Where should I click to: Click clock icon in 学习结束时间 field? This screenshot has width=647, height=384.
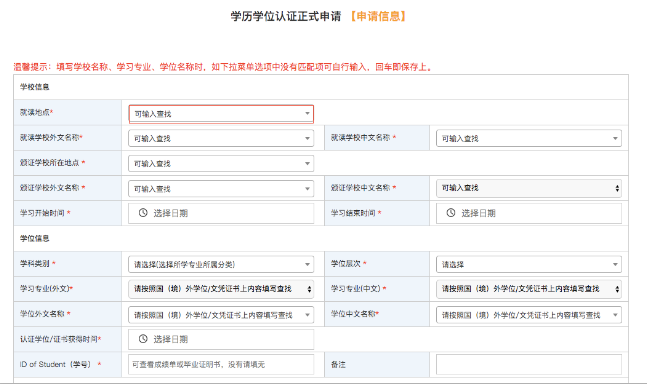click(x=451, y=213)
